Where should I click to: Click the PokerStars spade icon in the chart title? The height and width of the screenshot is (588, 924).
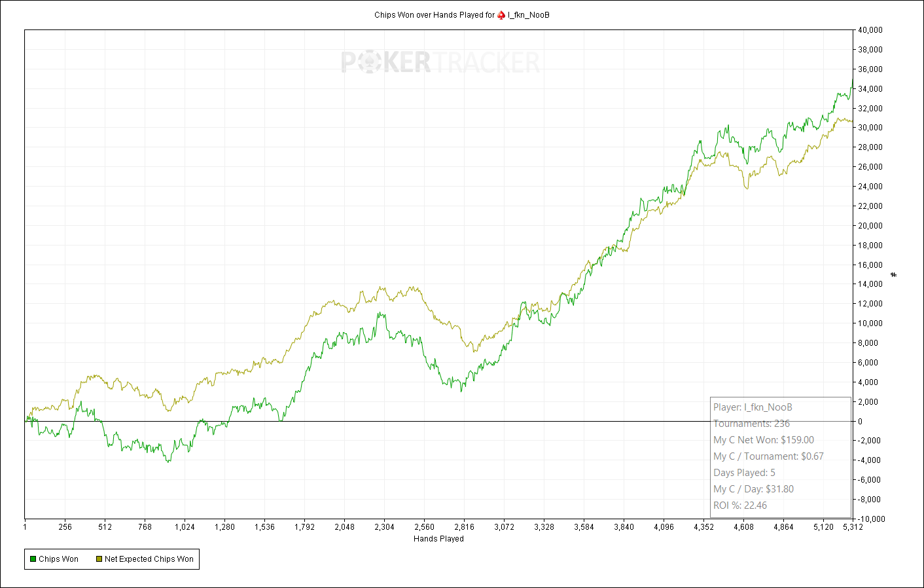coord(499,14)
